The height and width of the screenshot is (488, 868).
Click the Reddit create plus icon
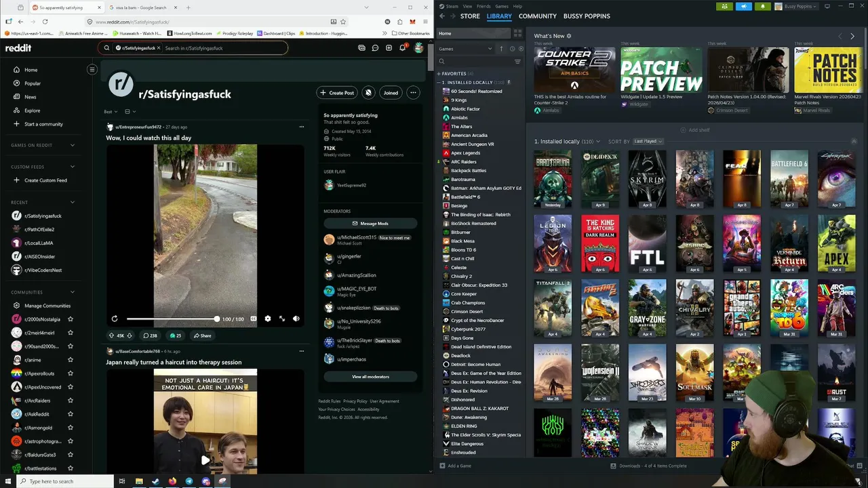389,48
